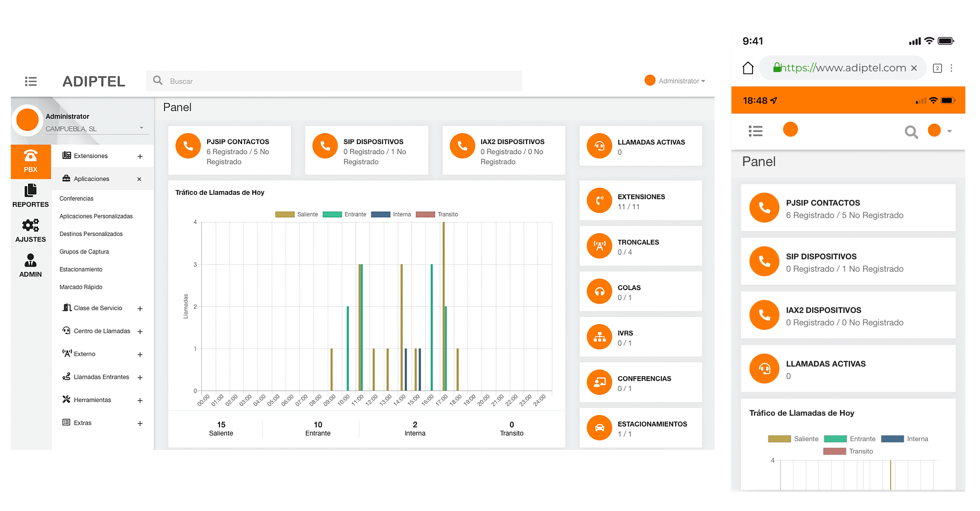Click the Clase de Servicio door icon
Screen dimensions: 980x511
[67, 307]
